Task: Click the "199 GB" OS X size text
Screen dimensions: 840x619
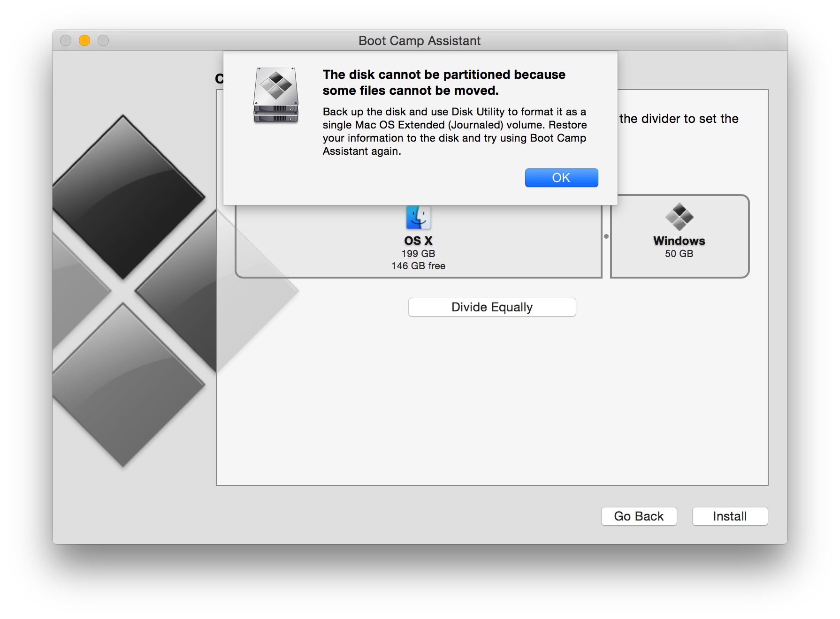Action: pyautogui.click(x=418, y=254)
